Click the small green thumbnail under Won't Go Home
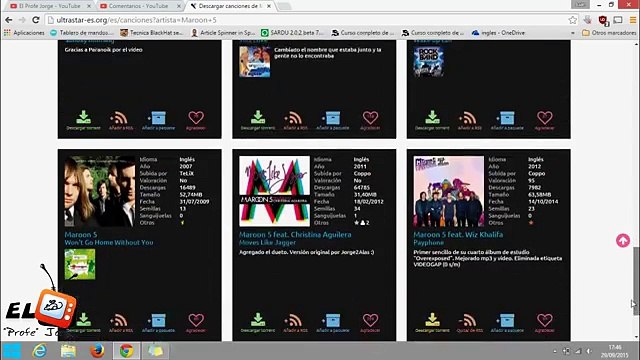Screen dimensions: 640x360 point(80,265)
